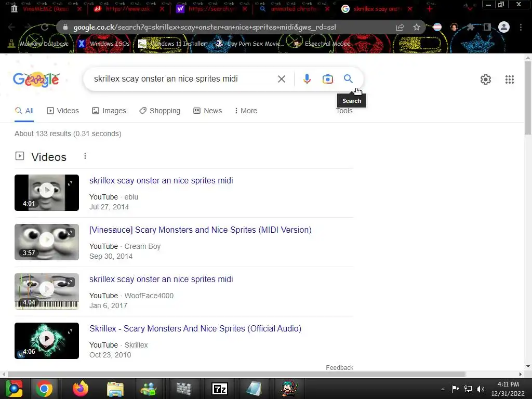The height and width of the screenshot is (399, 532).
Task: Submit the query using the magnifier Search icon
Action: [348, 79]
